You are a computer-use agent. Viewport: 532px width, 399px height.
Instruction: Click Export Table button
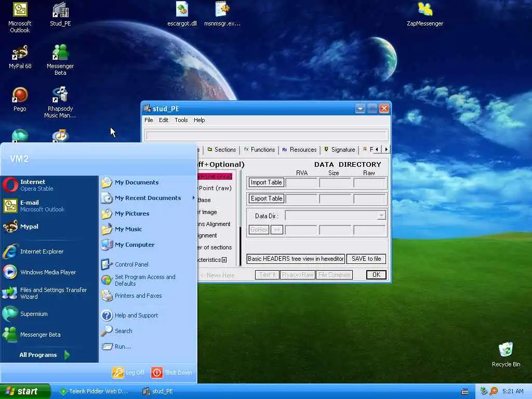pos(267,198)
